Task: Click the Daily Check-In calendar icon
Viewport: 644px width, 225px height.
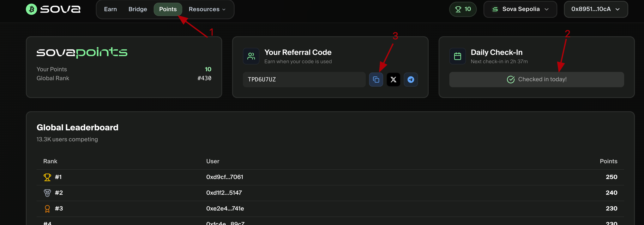Action: (x=457, y=56)
